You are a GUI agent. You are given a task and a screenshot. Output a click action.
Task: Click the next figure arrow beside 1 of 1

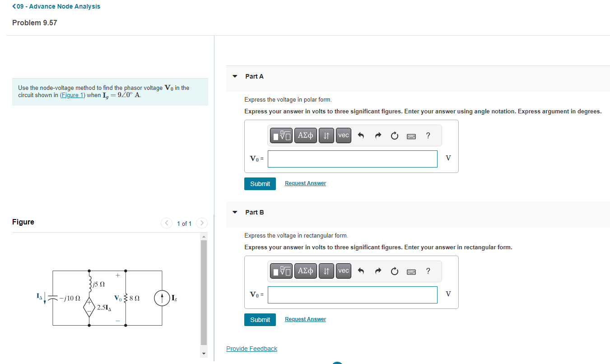tap(201, 223)
